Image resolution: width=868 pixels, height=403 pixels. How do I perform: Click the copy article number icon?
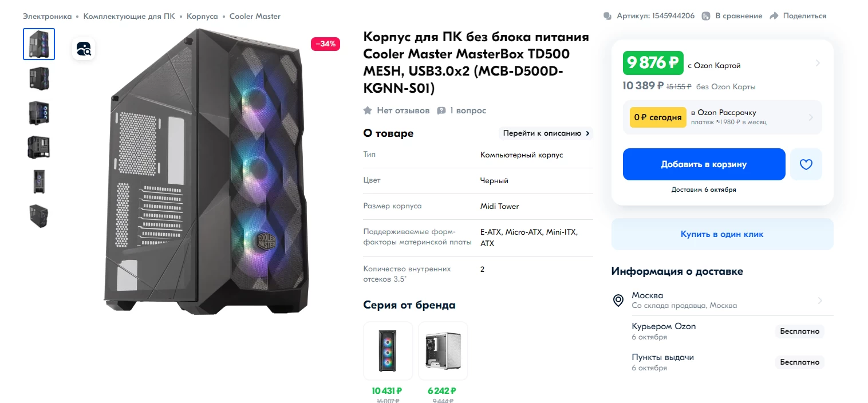[607, 16]
